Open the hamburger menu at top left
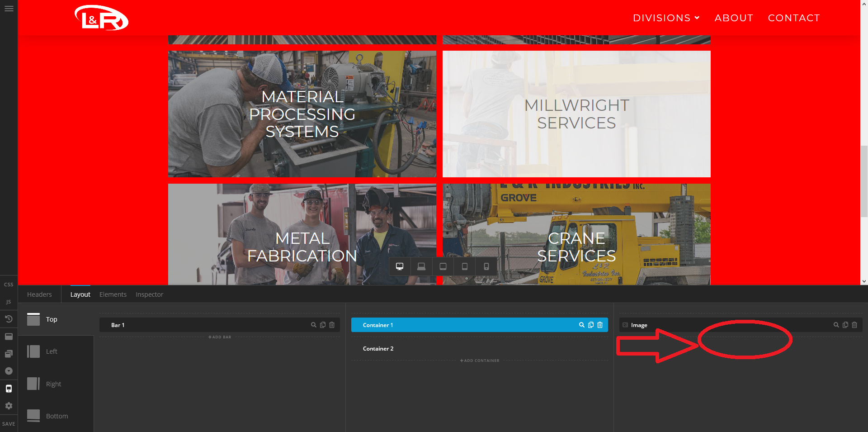 pyautogui.click(x=9, y=9)
